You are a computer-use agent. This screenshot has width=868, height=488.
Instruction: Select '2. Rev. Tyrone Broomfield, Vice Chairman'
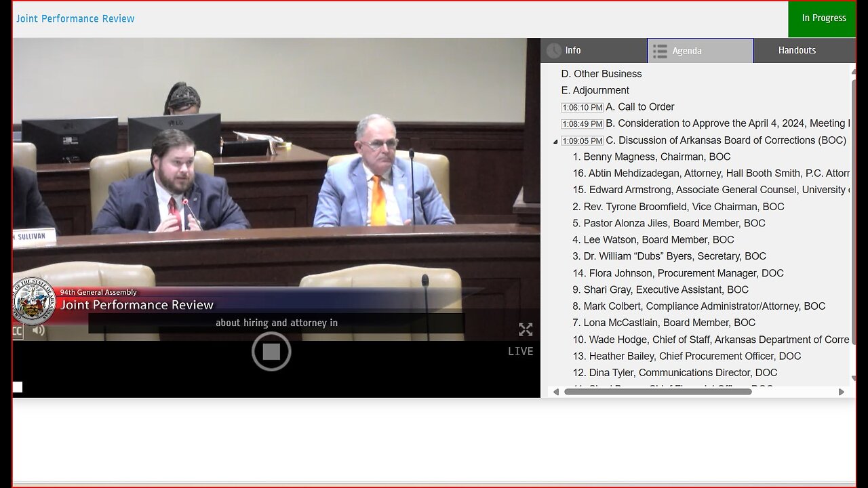pyautogui.click(x=678, y=207)
